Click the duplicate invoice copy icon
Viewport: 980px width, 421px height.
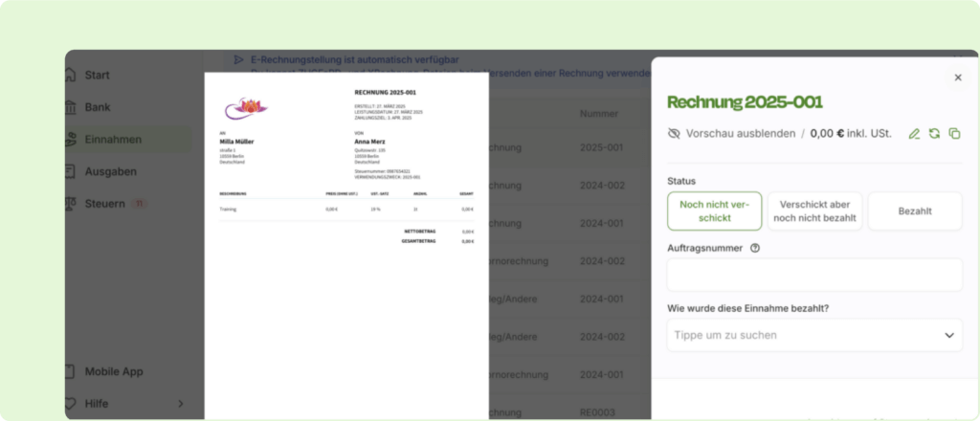[954, 134]
